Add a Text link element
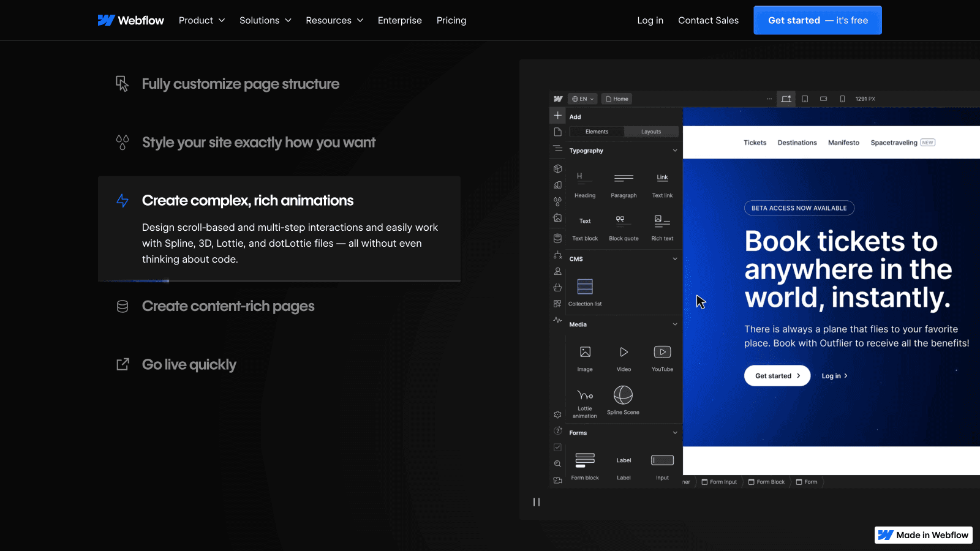 pyautogui.click(x=662, y=185)
